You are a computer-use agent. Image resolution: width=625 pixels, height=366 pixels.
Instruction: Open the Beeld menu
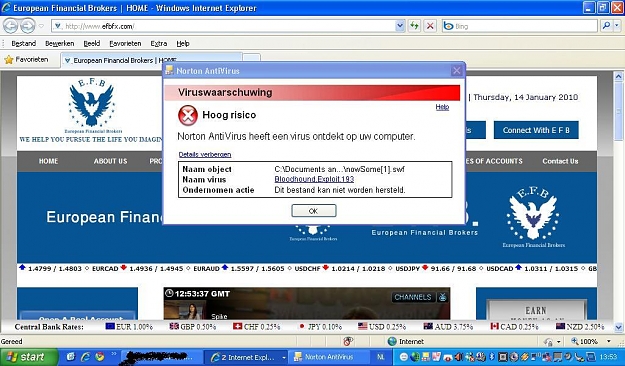pos(92,43)
